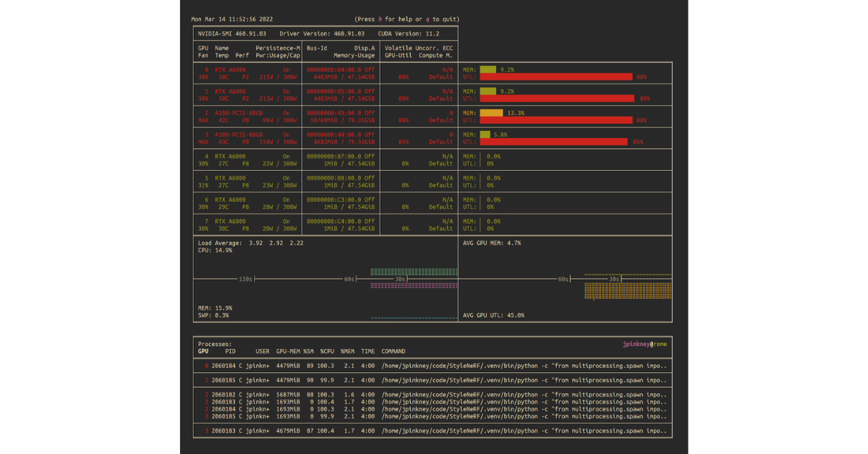Image resolution: width=868 pixels, height=454 pixels.
Task: Click the PID column header
Action: [230, 351]
